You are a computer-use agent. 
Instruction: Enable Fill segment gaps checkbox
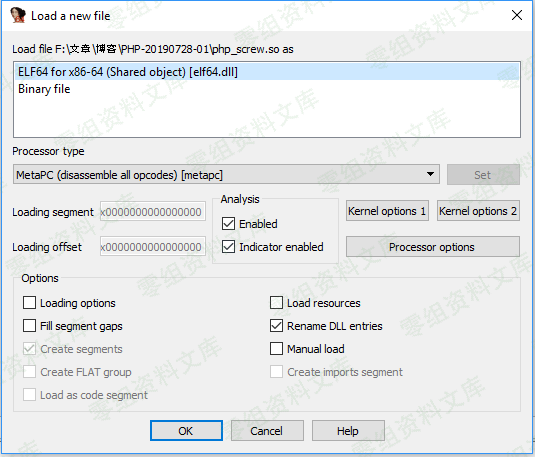point(29,326)
